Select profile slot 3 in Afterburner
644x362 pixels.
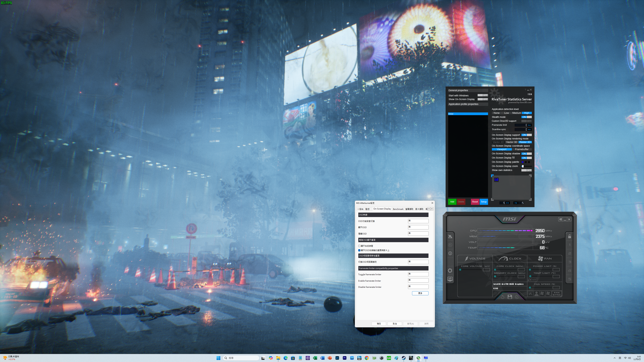(570, 262)
